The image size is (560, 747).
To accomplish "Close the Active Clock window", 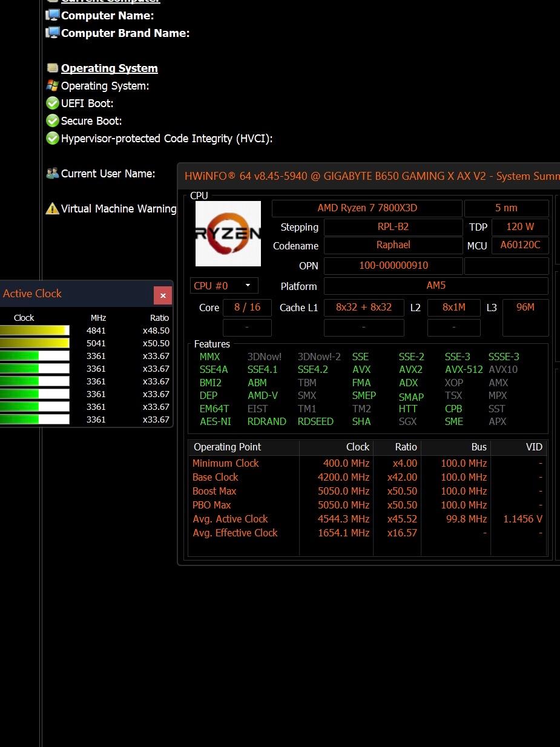I will (x=163, y=295).
